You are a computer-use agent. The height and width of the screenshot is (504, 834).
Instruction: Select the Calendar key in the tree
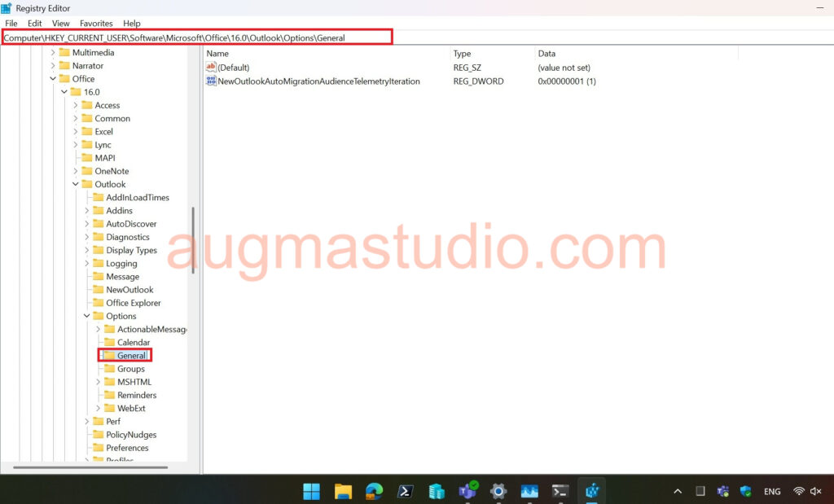click(x=133, y=343)
